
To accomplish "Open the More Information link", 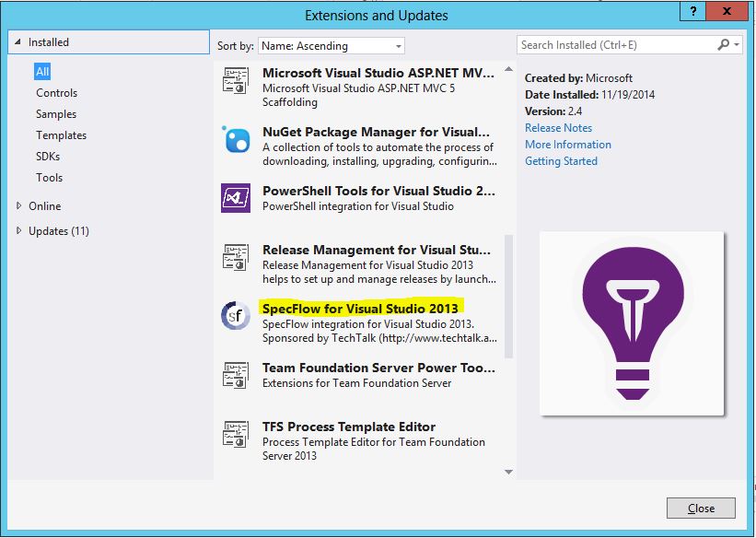I will coord(568,145).
